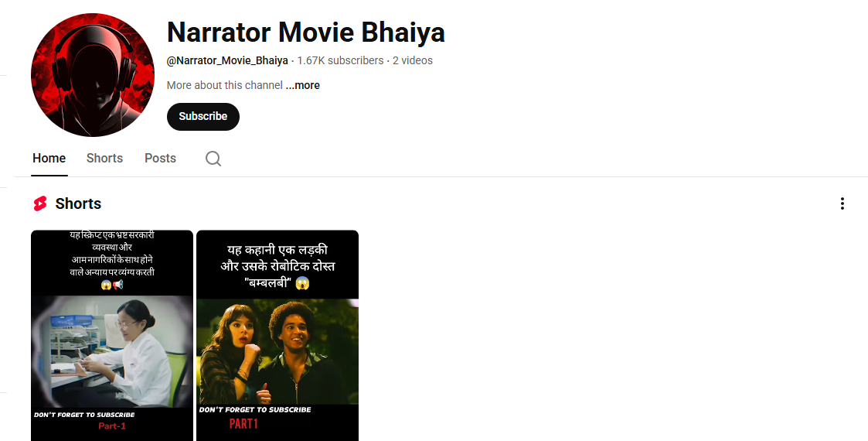This screenshot has height=441, width=868.
Task: Click More about this channel text
Action: pyautogui.click(x=225, y=85)
